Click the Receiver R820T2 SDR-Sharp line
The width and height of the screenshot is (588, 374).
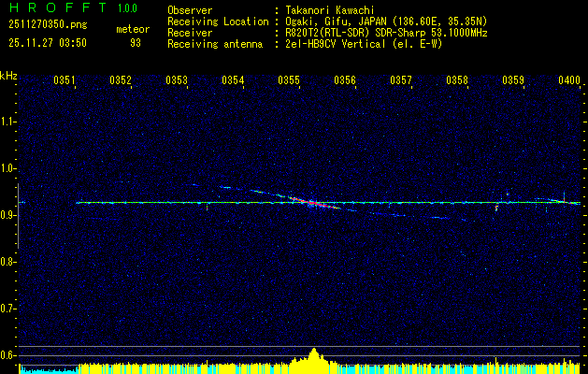tap(386, 33)
